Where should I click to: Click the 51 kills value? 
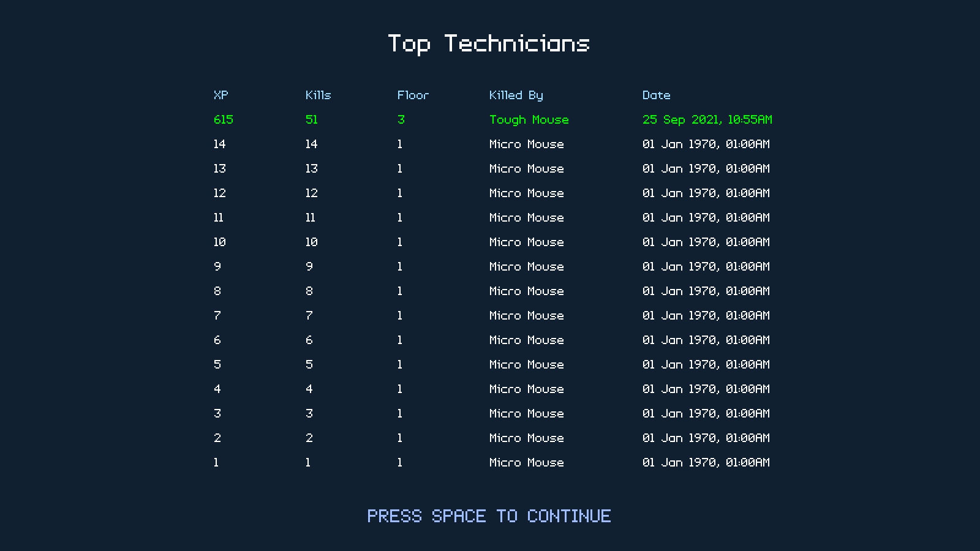point(311,119)
